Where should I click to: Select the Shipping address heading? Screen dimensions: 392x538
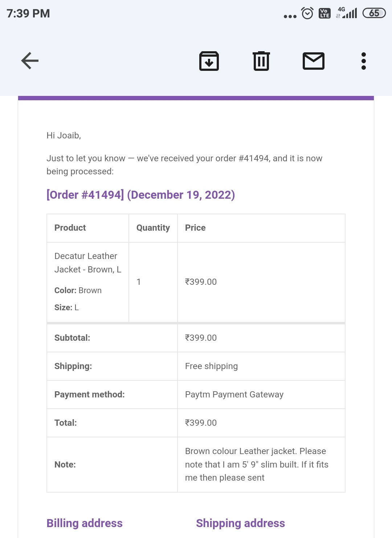[x=240, y=523]
